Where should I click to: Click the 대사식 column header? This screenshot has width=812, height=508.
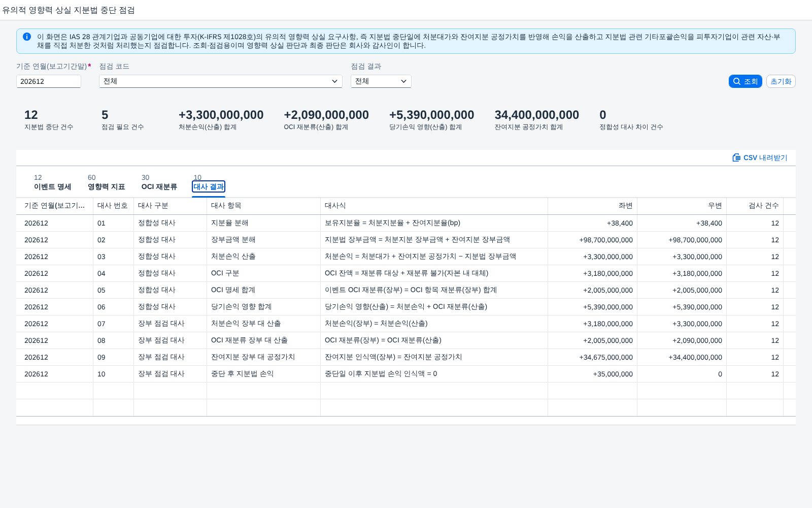click(x=434, y=206)
